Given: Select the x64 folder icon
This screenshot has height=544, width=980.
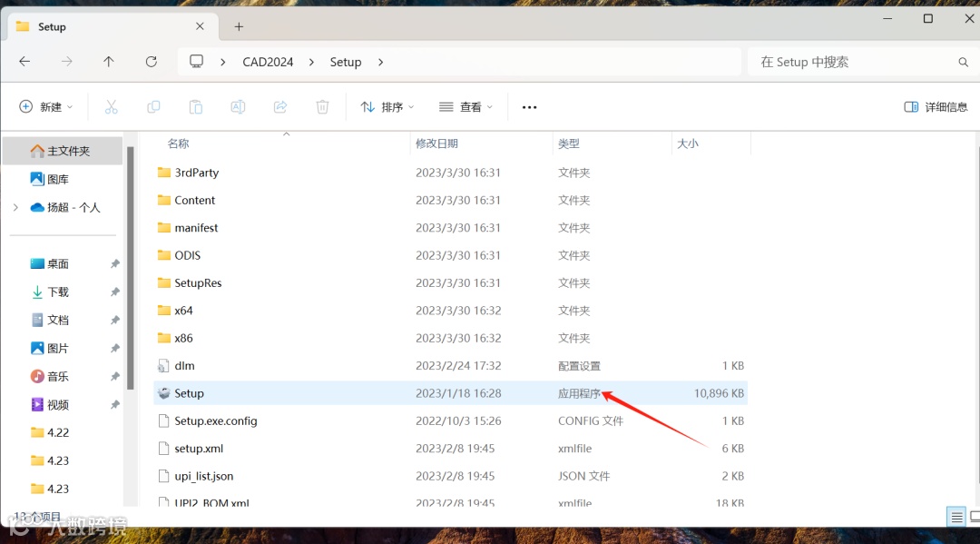Looking at the screenshot, I should [163, 310].
